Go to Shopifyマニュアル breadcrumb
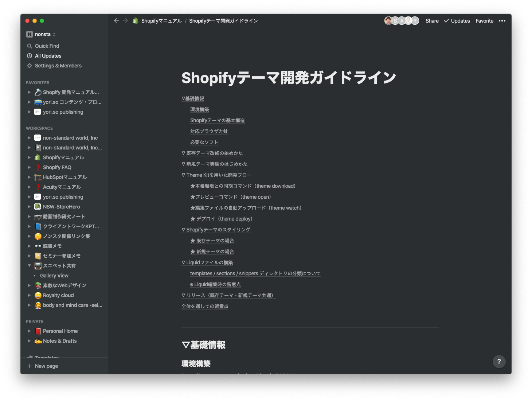This screenshot has width=532, height=401. point(161,21)
